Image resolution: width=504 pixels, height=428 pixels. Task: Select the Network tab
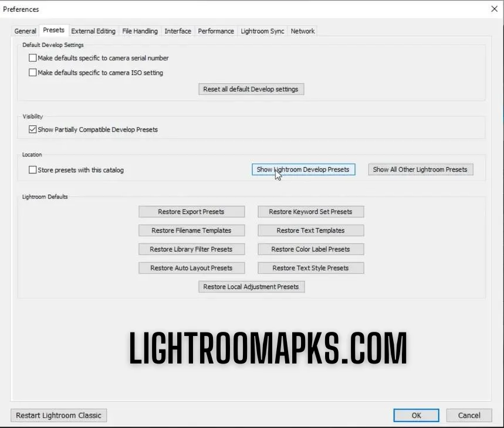303,31
